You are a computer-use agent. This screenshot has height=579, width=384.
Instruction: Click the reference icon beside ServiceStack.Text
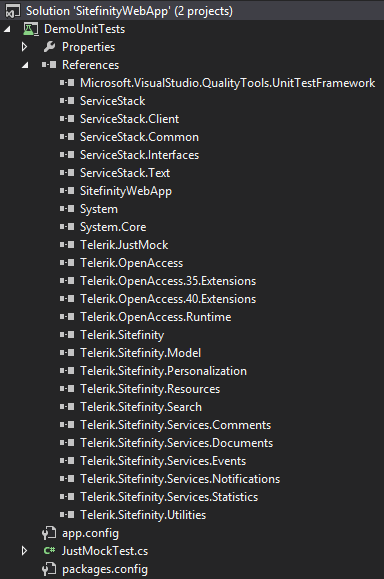67,172
